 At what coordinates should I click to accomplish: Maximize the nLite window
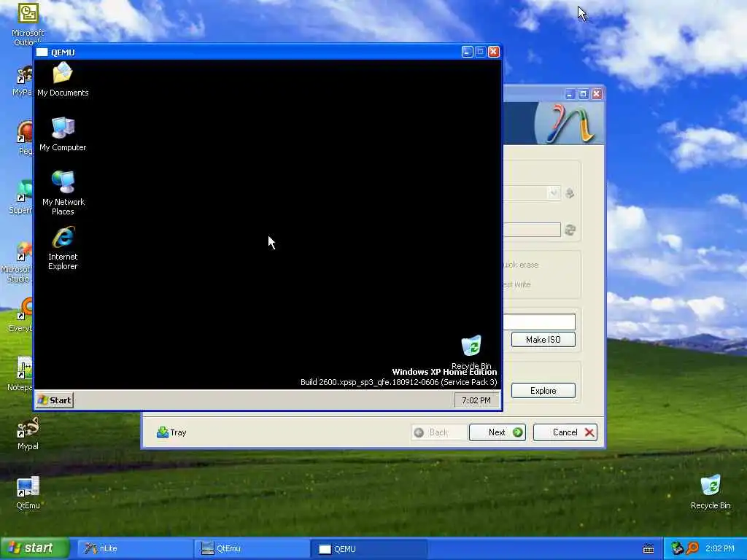583,94
